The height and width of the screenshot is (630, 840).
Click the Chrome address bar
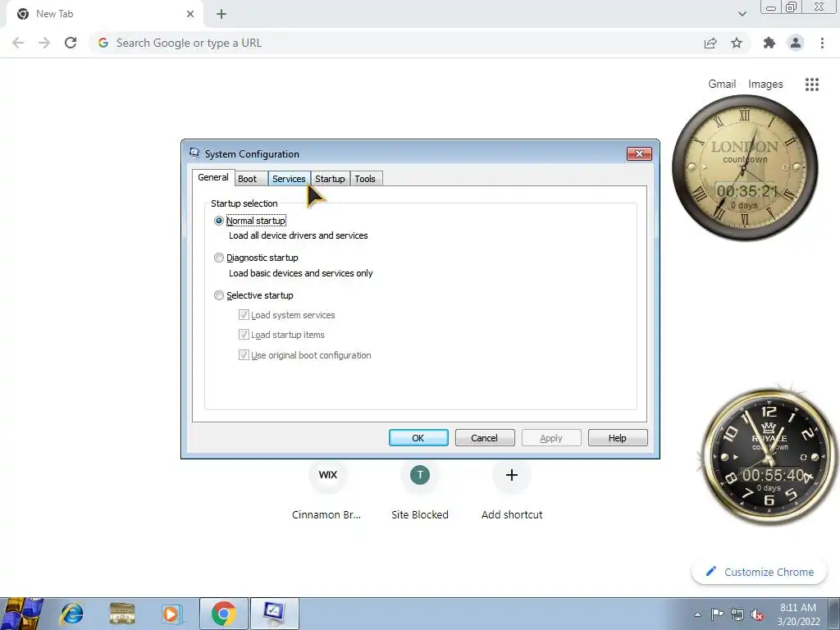point(396,43)
